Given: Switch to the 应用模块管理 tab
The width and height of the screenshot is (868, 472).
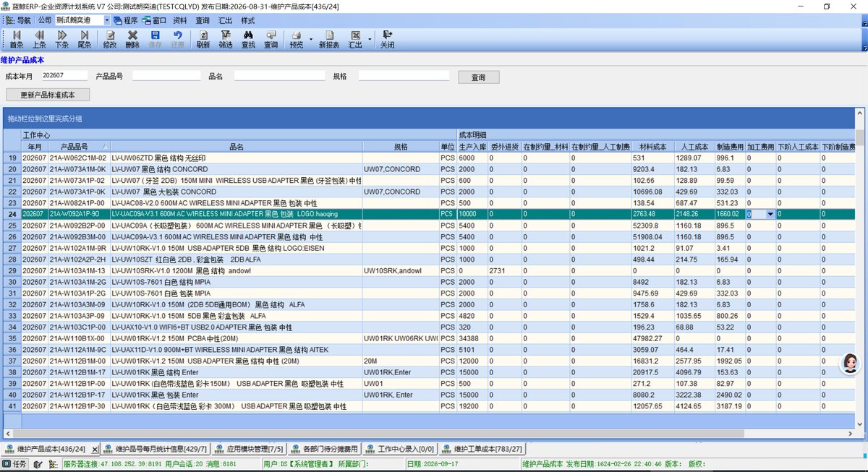Looking at the screenshot, I should (250, 449).
